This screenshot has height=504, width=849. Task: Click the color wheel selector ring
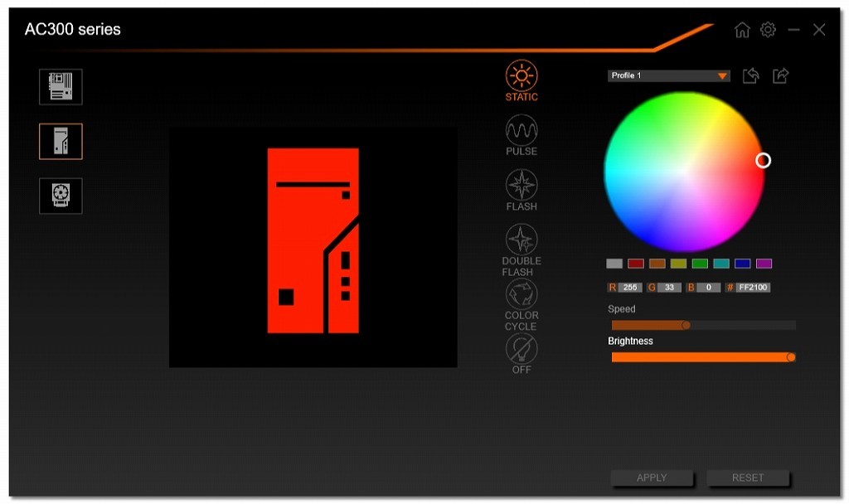click(x=763, y=160)
